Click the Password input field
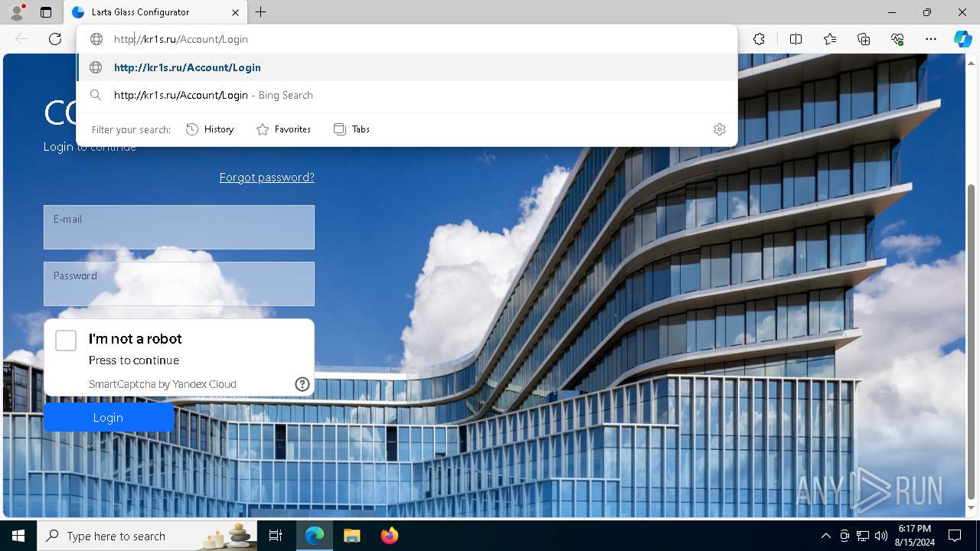The image size is (980, 551). coord(179,284)
